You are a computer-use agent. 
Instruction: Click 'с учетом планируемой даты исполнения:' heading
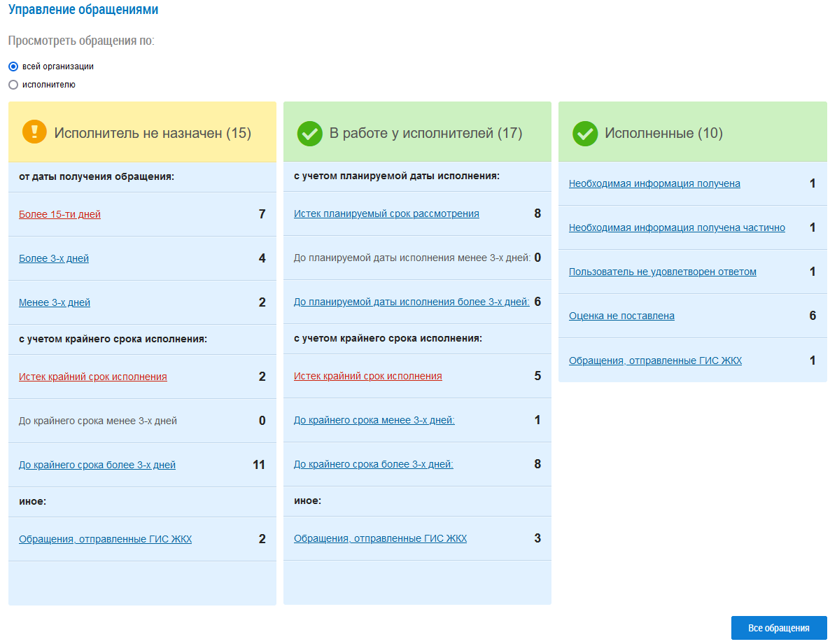click(x=397, y=176)
